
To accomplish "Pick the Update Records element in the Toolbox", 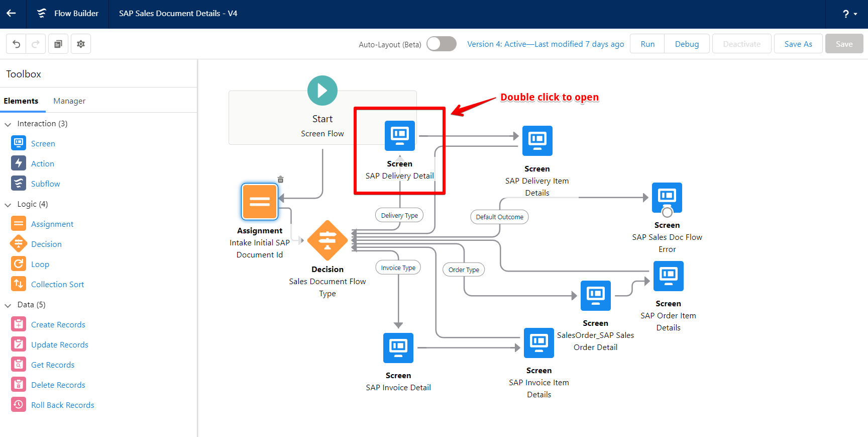I will point(50,344).
